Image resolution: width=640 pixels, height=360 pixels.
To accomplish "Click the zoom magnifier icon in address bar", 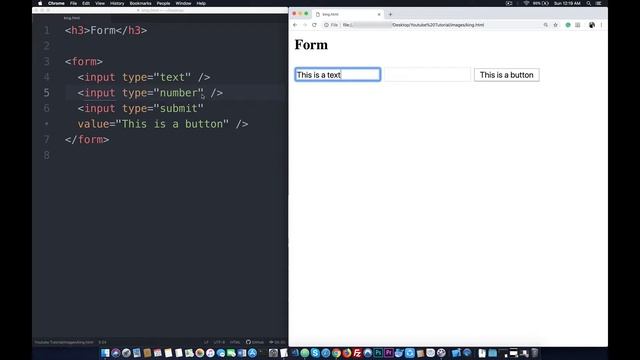I will [x=546, y=25].
